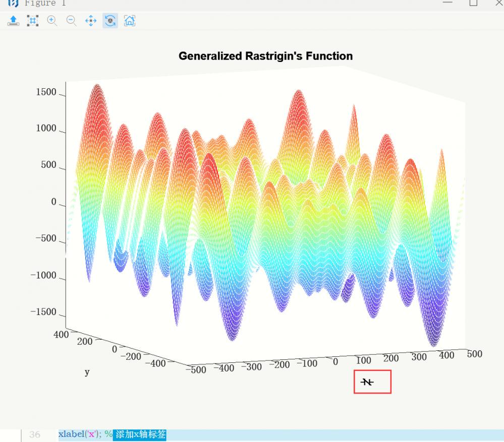Maximize the Figure 1 window
504x442 pixels.
473,3
